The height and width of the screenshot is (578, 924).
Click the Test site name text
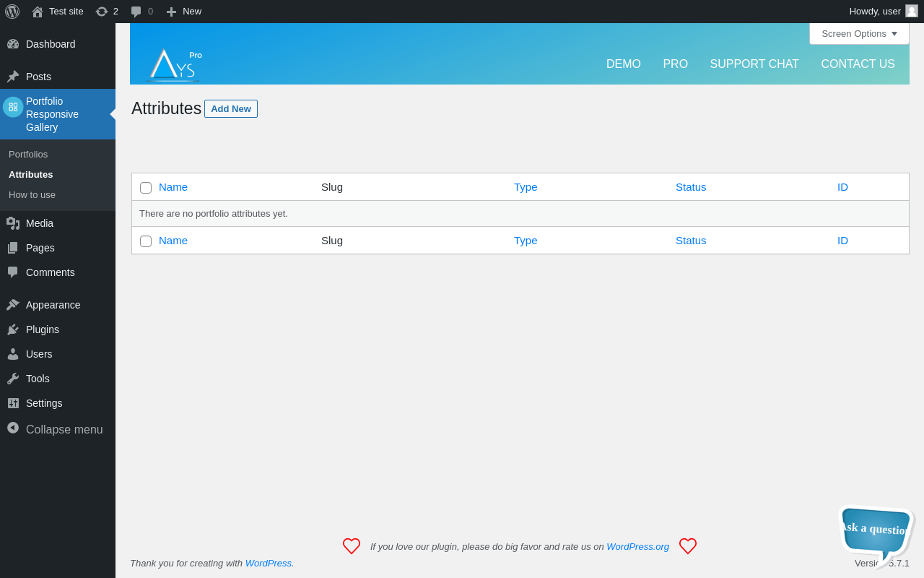[x=66, y=12]
